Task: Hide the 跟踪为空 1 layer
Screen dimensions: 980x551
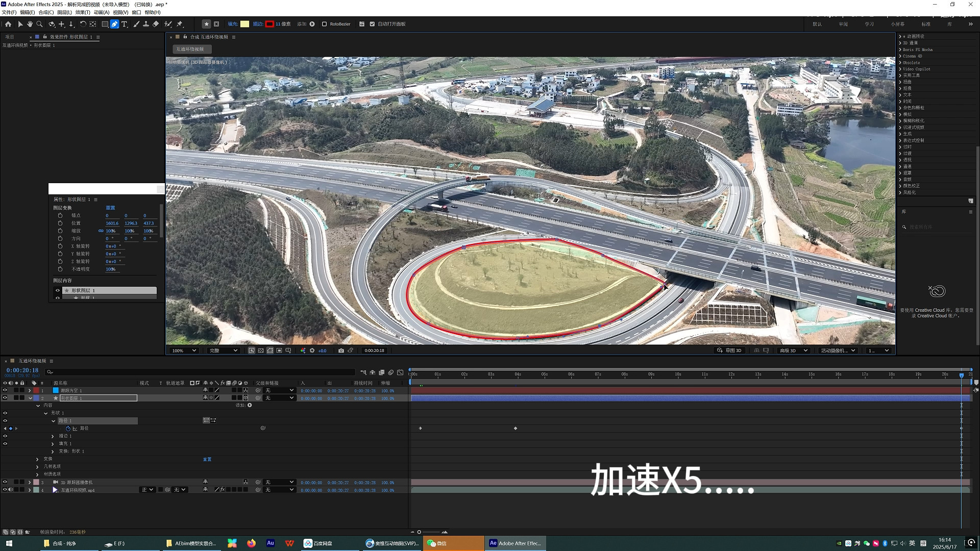Action: tap(5, 390)
